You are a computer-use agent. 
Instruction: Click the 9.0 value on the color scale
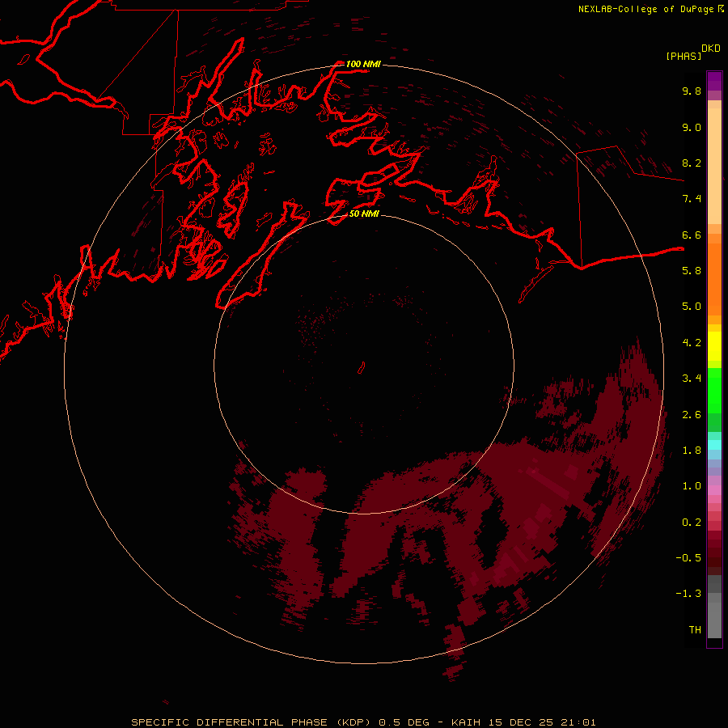point(692,127)
